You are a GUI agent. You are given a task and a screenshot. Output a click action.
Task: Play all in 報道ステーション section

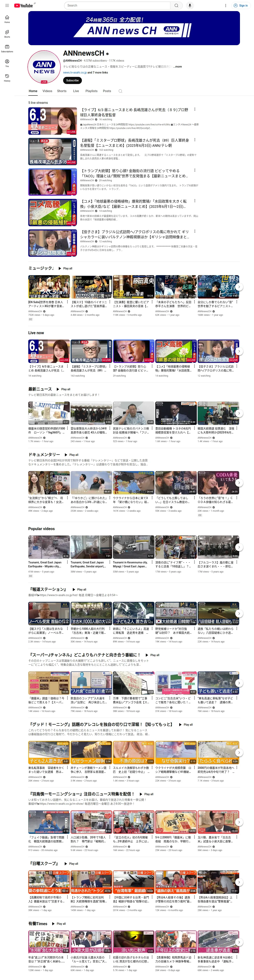pos(79,590)
